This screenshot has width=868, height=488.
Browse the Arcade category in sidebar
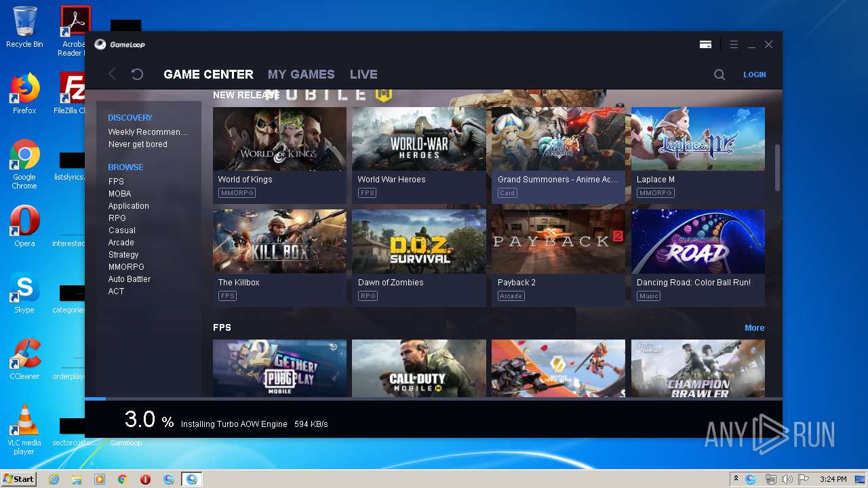click(121, 243)
